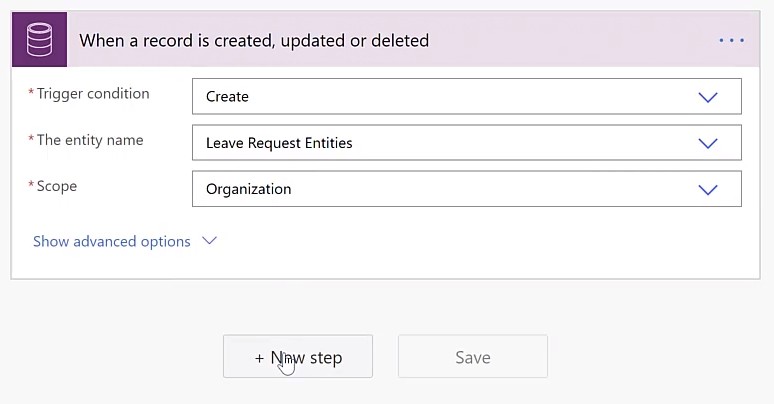
Task: Open the trigger card's three-dot menu
Action: 732,40
